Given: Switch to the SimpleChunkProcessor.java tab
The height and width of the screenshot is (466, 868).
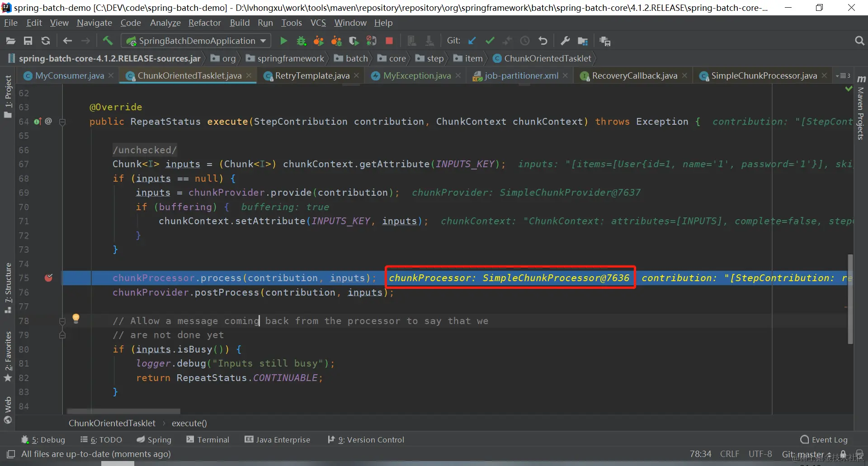Looking at the screenshot, I should tap(764, 76).
